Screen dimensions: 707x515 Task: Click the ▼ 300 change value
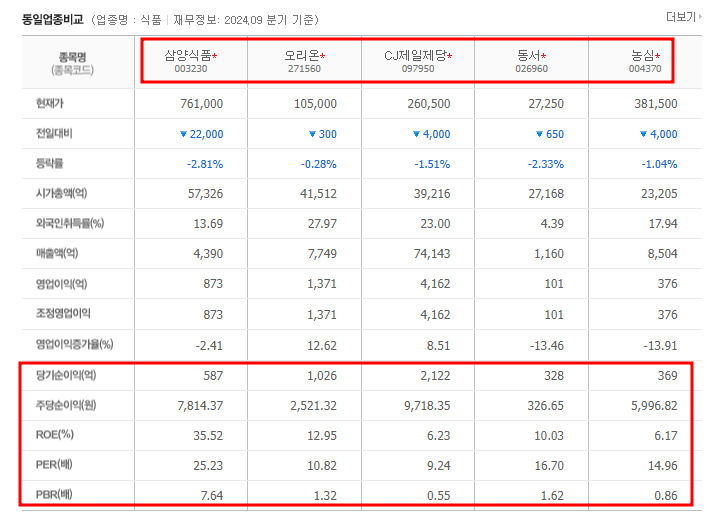pos(323,134)
